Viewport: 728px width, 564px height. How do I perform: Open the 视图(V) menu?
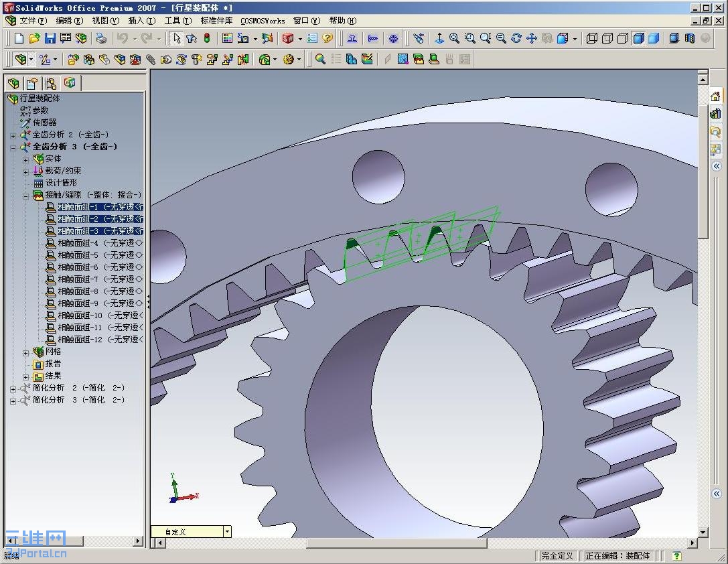tap(105, 20)
